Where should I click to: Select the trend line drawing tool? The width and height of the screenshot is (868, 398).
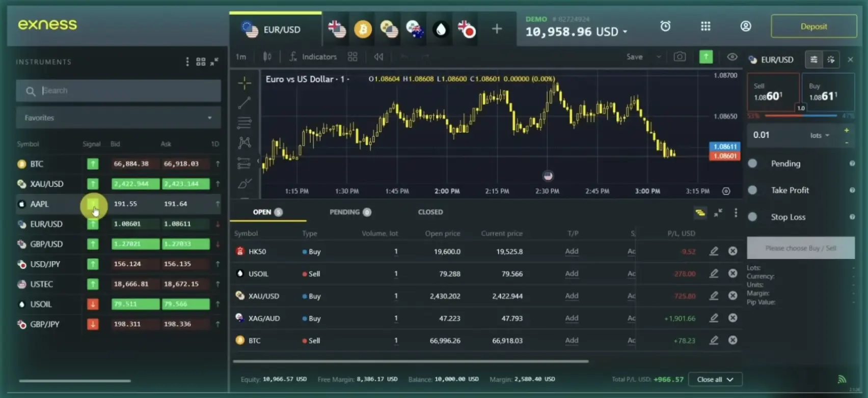[x=245, y=103]
